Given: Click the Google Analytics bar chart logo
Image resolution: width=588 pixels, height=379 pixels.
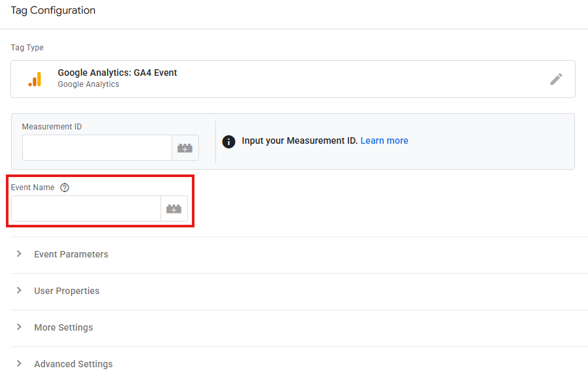Looking at the screenshot, I should (35, 79).
